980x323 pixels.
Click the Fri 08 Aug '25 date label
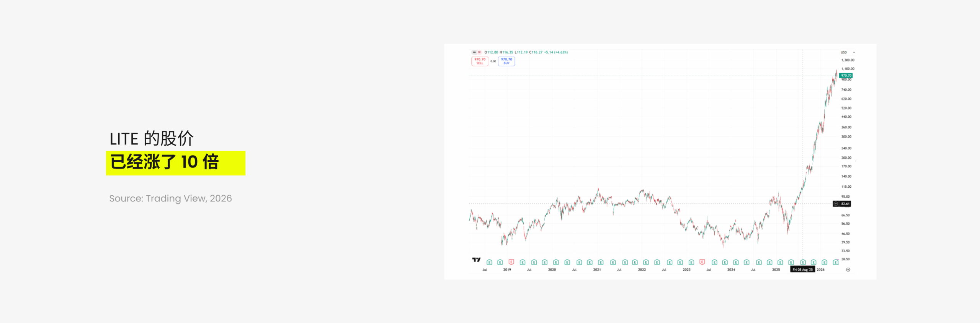click(802, 269)
